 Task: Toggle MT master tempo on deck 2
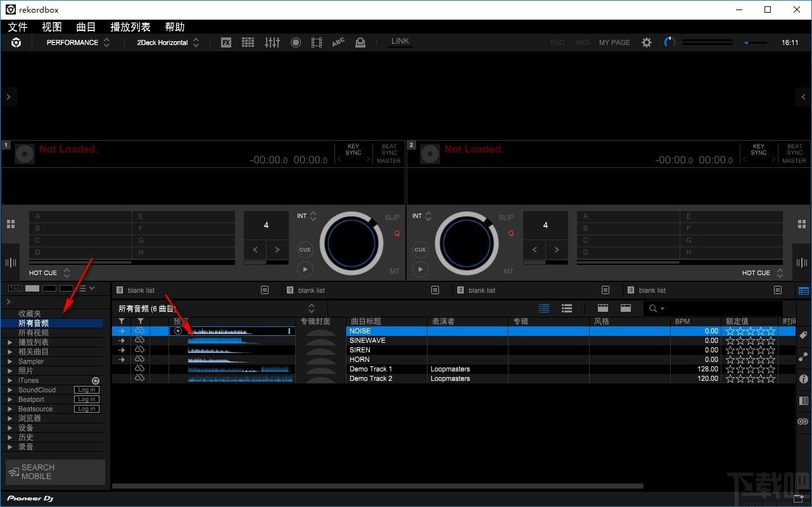click(509, 271)
